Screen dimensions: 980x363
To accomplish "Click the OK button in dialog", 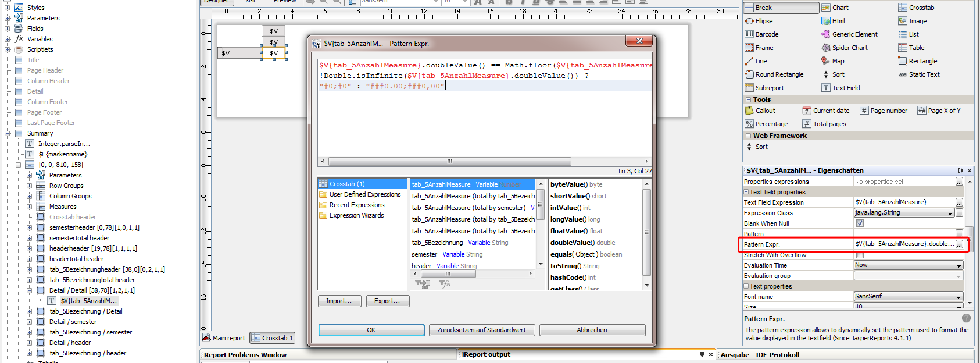I will [371, 330].
